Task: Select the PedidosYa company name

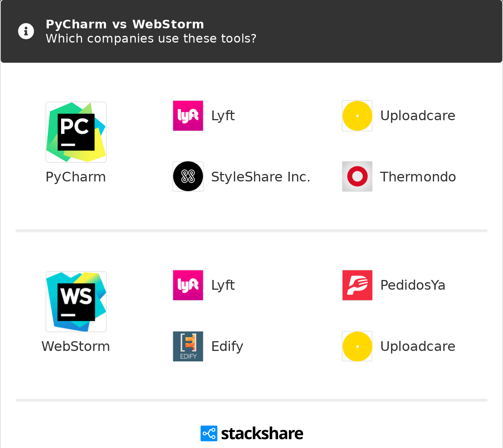Action: pos(413,285)
